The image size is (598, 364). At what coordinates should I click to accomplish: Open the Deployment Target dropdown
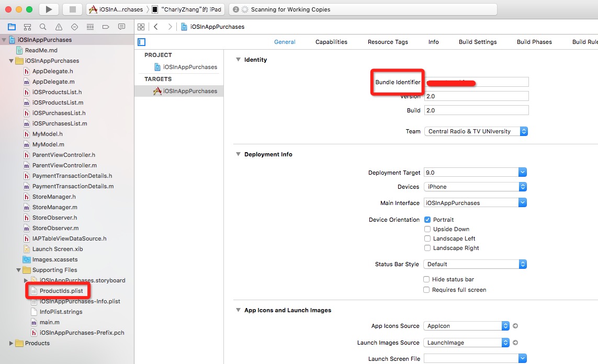[475, 173]
